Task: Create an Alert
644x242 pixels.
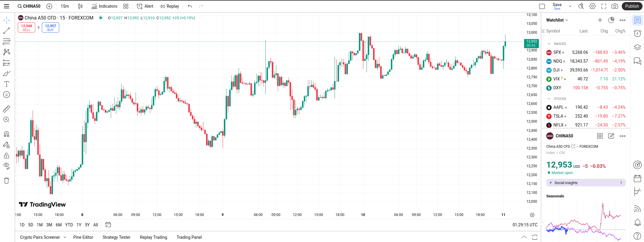Action: pos(145,6)
